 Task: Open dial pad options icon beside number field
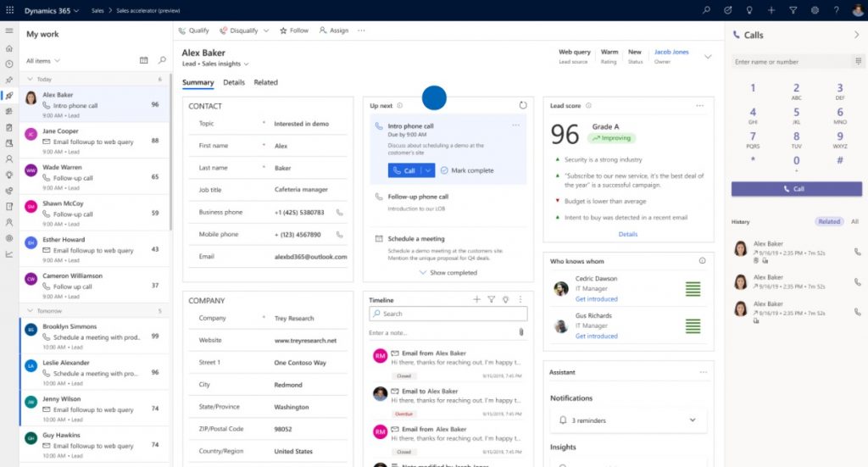pyautogui.click(x=858, y=61)
